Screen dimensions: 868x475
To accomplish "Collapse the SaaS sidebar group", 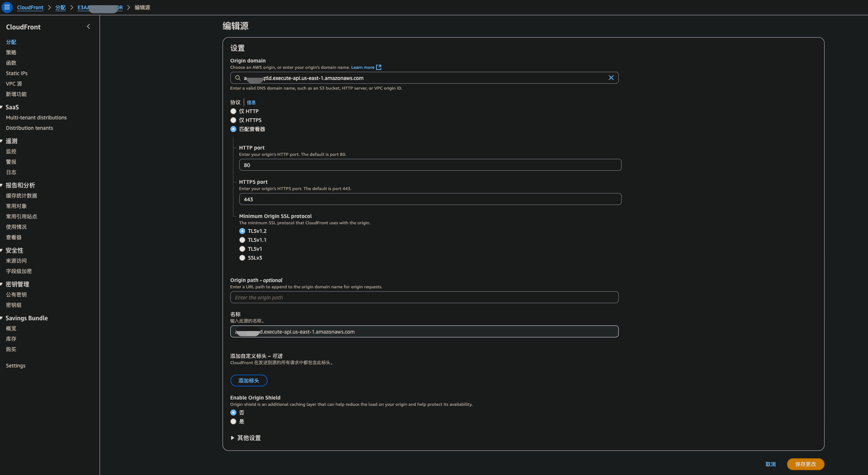I will tap(1, 107).
